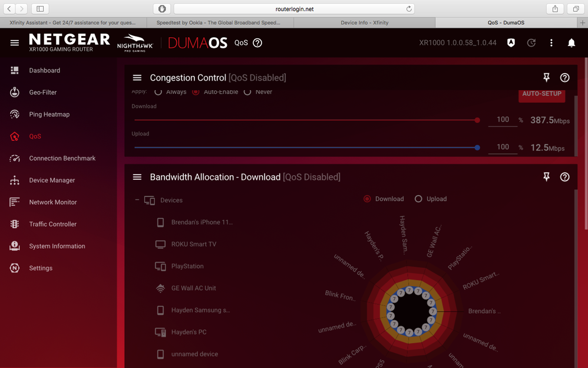Select the Always apply option
This screenshot has width=588, height=368.
click(158, 91)
